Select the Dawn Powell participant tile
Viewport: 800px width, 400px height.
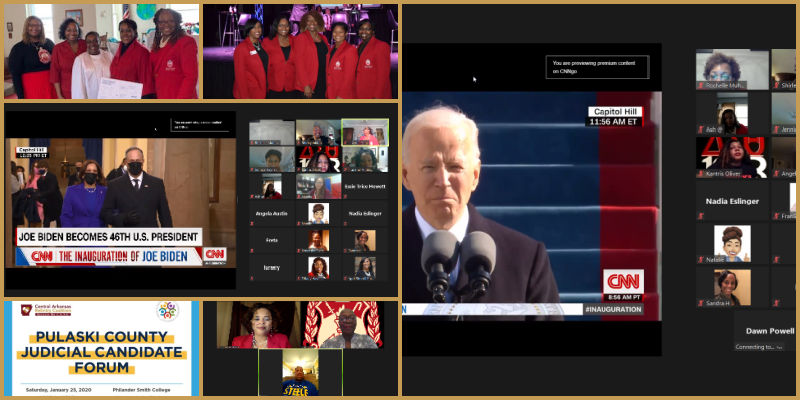point(767,331)
